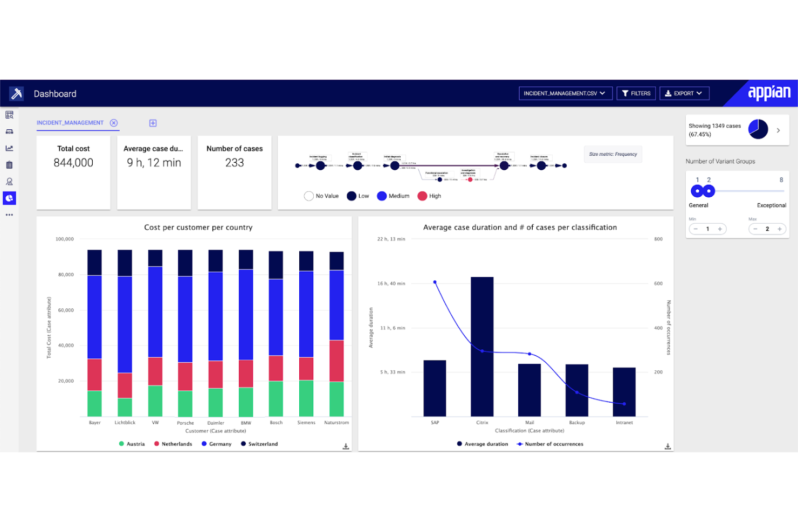
Task: Click the Cost per customer per country title
Action: 198,227
